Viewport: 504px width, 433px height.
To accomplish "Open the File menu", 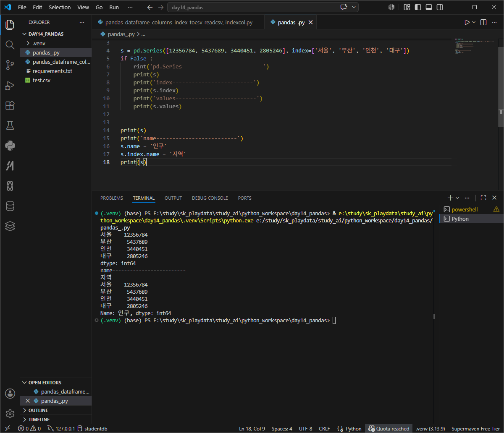I will [22, 7].
